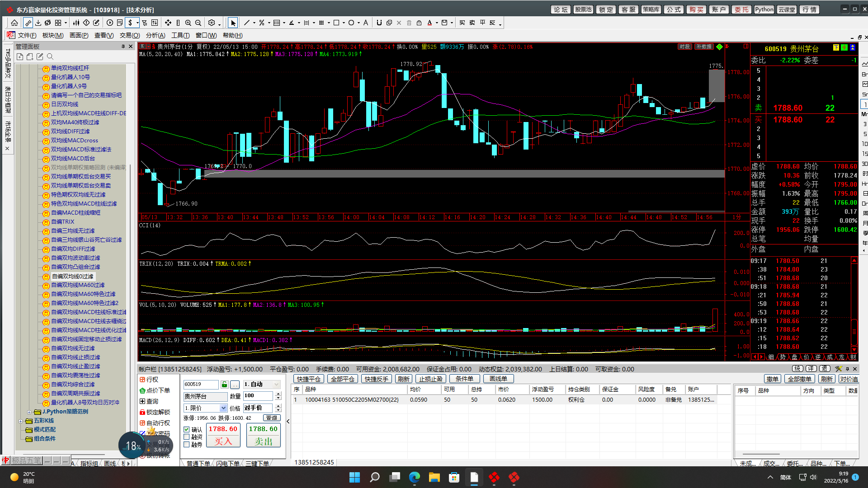The image size is (868, 488).
Task: Switch to the 闪电下单 tab
Action: tap(228, 464)
